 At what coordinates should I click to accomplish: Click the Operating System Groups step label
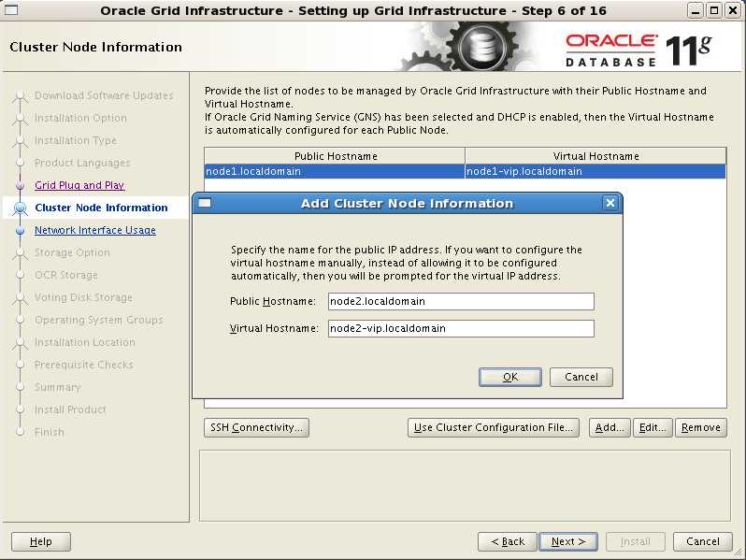click(99, 320)
